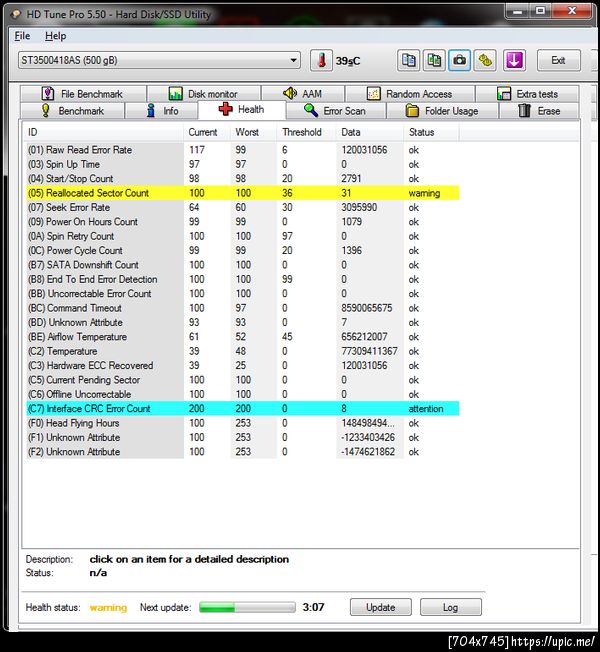Click the ID column header

pyautogui.click(x=103, y=132)
